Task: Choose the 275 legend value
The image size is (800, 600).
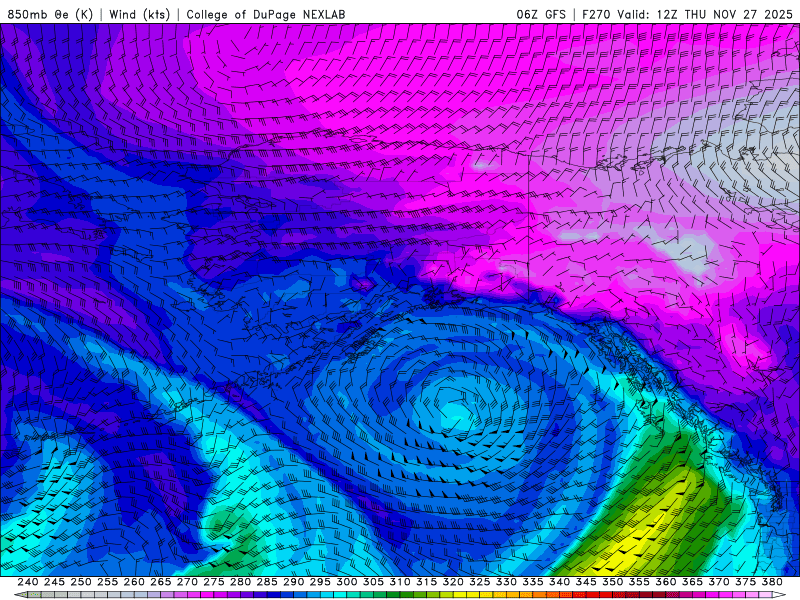Action: [x=214, y=582]
